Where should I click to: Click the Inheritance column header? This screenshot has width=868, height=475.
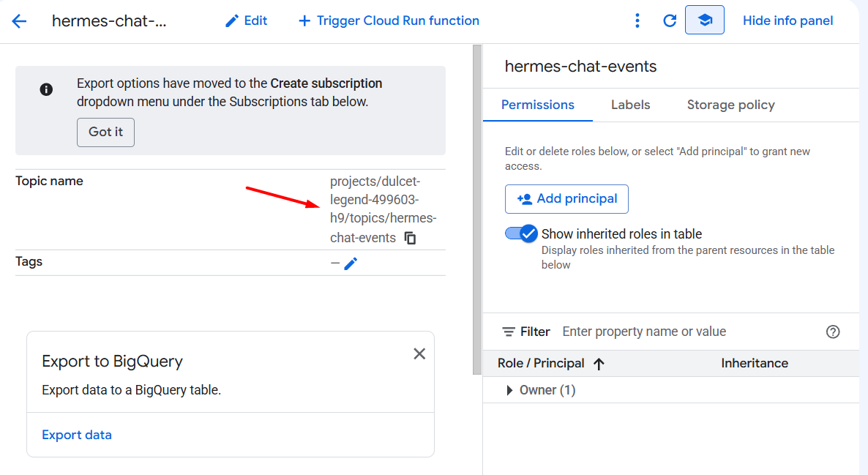pyautogui.click(x=755, y=363)
